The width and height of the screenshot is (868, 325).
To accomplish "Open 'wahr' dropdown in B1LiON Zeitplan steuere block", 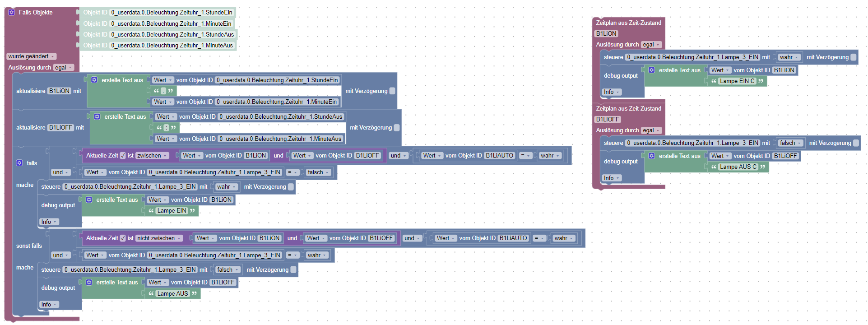I will (789, 57).
